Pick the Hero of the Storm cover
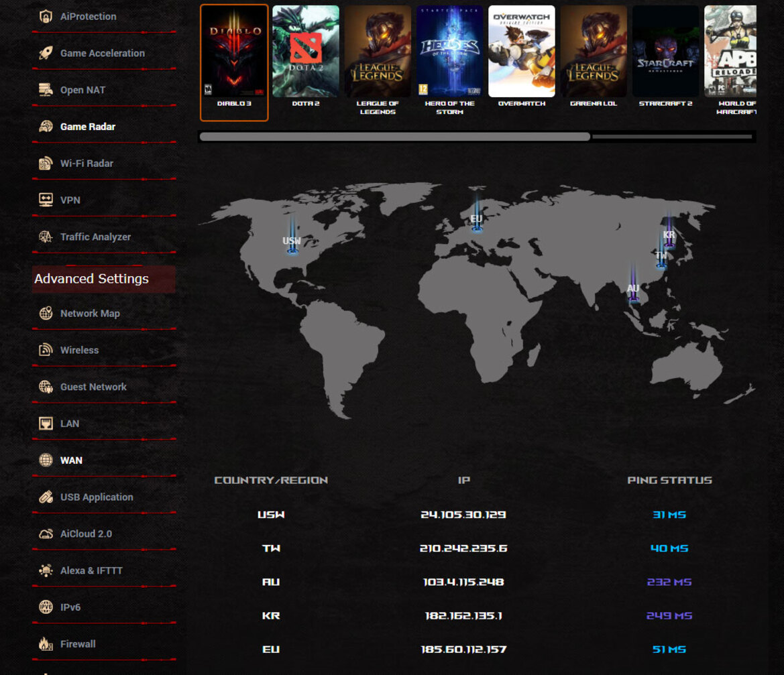Viewport: 784px width, 675px height. pyautogui.click(x=449, y=52)
